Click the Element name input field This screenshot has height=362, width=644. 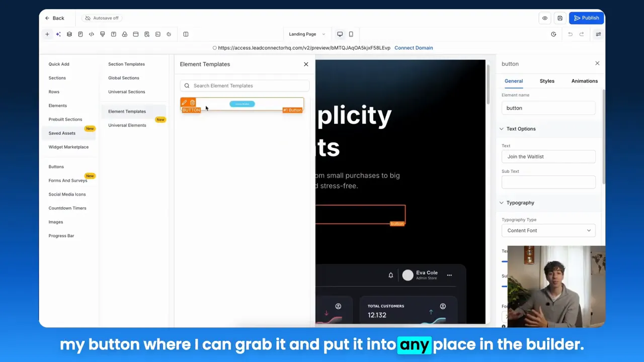(548, 108)
